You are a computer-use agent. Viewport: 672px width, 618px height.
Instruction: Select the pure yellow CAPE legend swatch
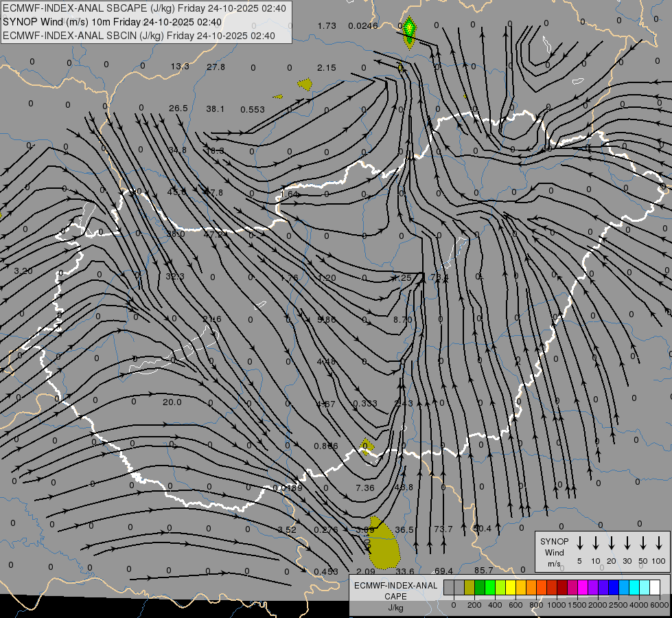[511, 588]
